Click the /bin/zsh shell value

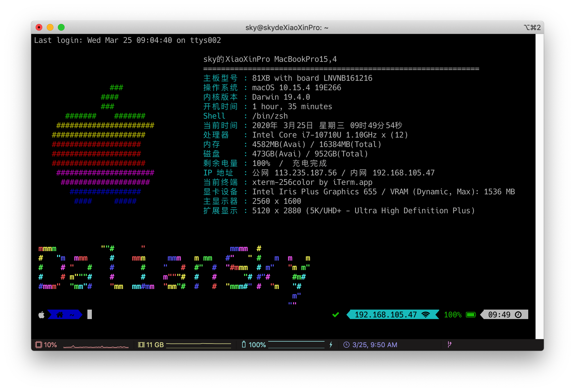pyautogui.click(x=270, y=116)
